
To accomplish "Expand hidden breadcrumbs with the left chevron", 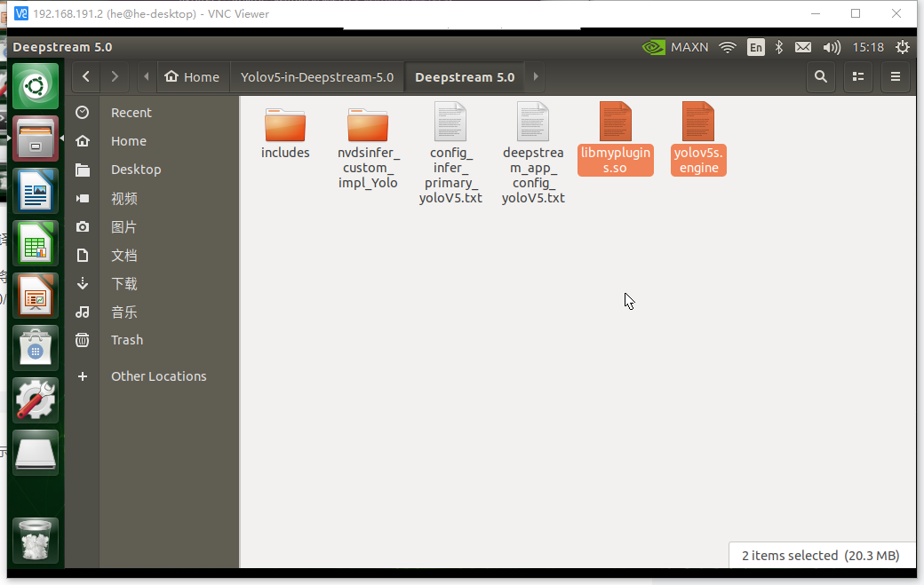I will [x=145, y=77].
